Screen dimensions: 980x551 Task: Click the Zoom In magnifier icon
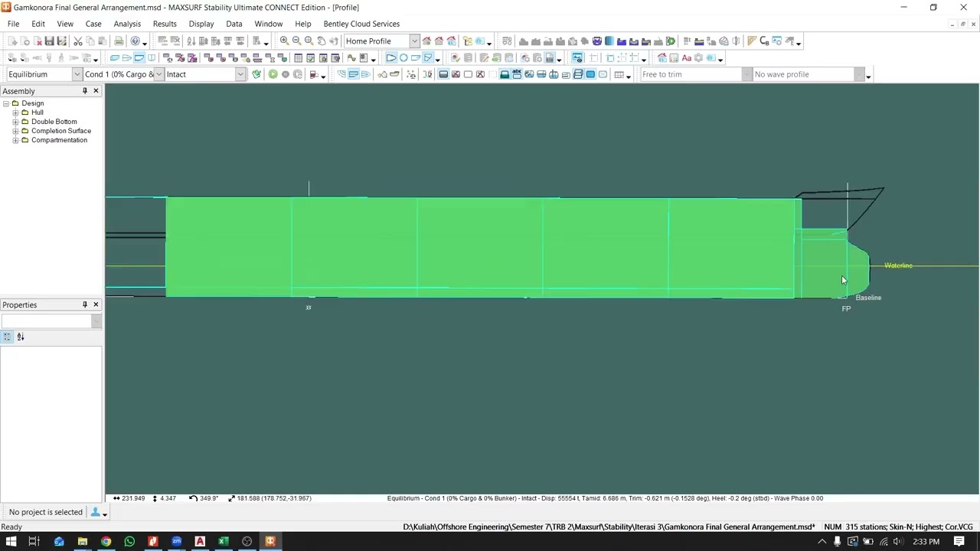tap(284, 41)
